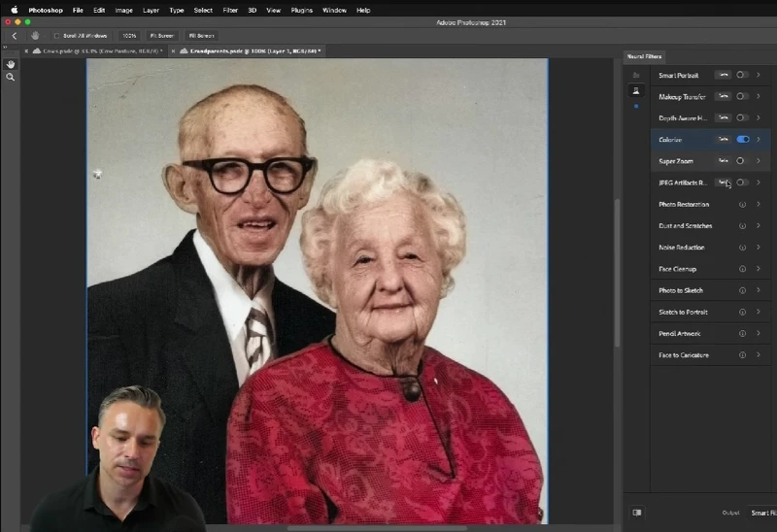The height and width of the screenshot is (532, 777).
Task: Select the Hand tool in left toolbar
Action: pos(11,64)
